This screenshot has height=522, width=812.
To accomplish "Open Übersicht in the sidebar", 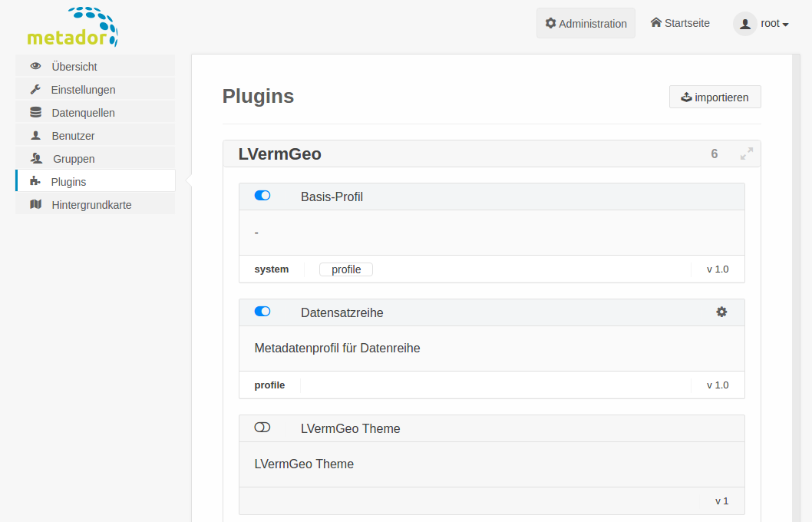I will coord(95,66).
